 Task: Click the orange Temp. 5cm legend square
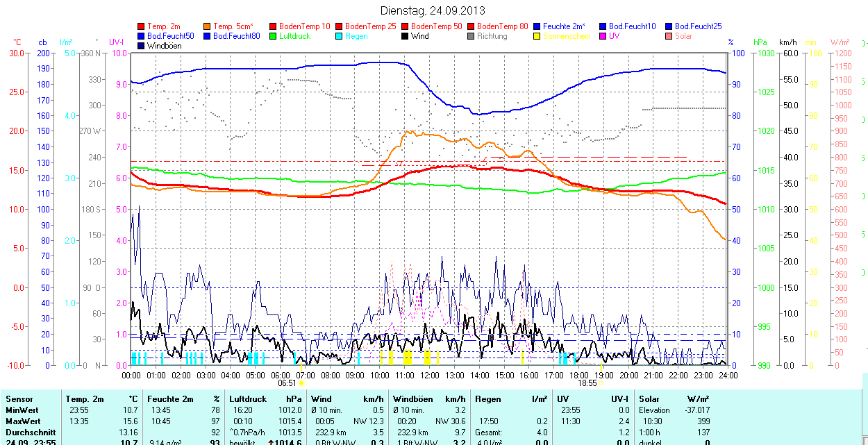point(208,26)
